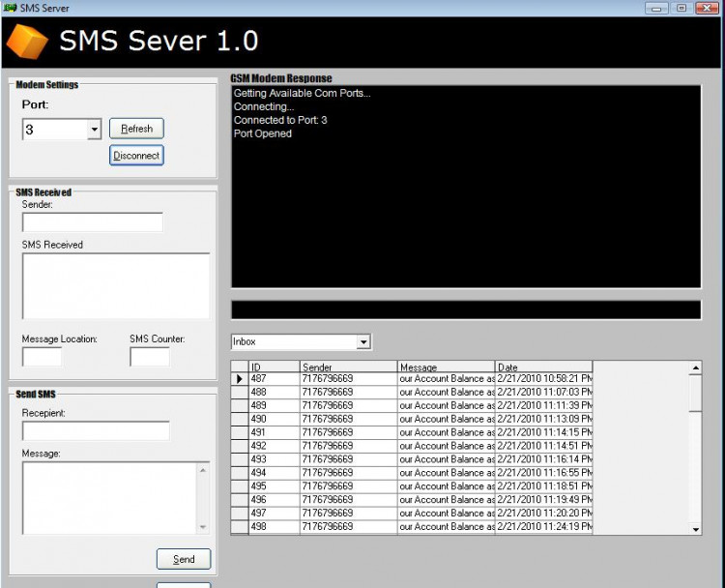
Task: Click the orange cube SMS Server logo
Action: (27, 42)
